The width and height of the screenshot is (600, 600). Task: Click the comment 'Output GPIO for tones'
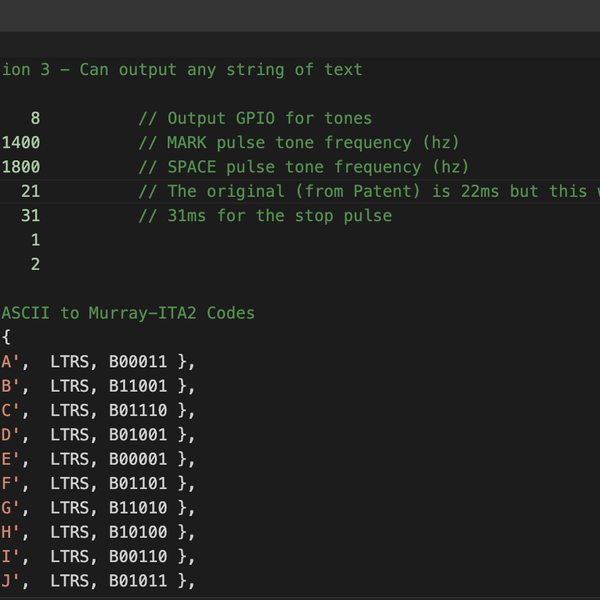[x=255, y=118]
